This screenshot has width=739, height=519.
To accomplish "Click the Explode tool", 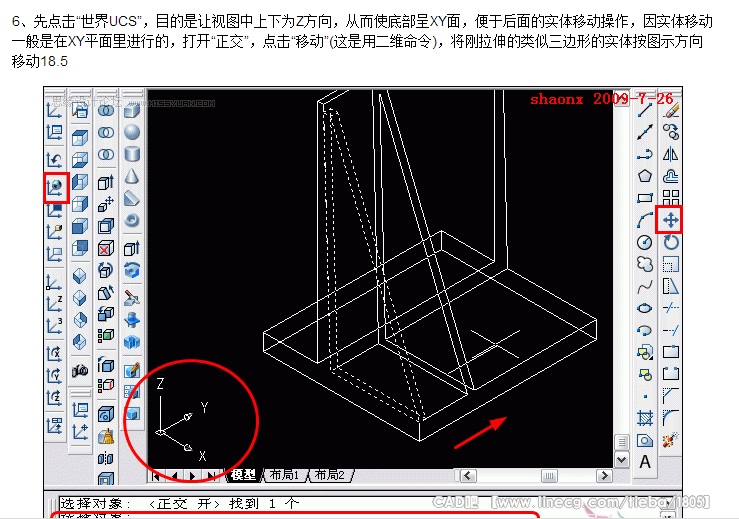I will [x=671, y=440].
